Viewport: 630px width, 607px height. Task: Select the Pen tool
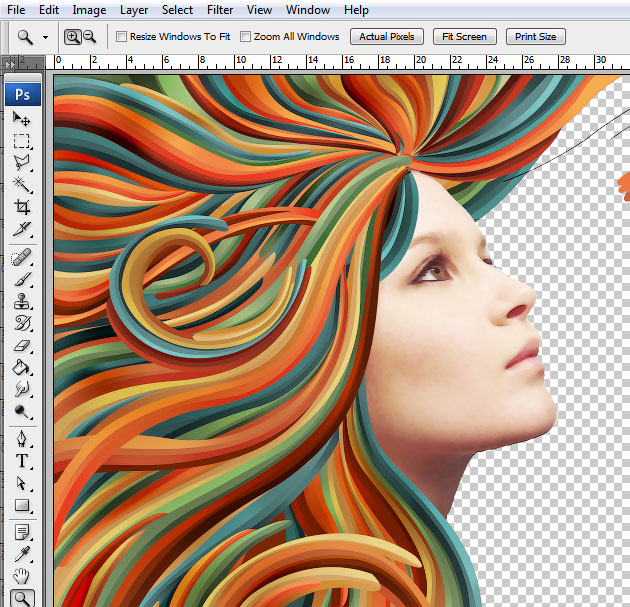(22, 439)
